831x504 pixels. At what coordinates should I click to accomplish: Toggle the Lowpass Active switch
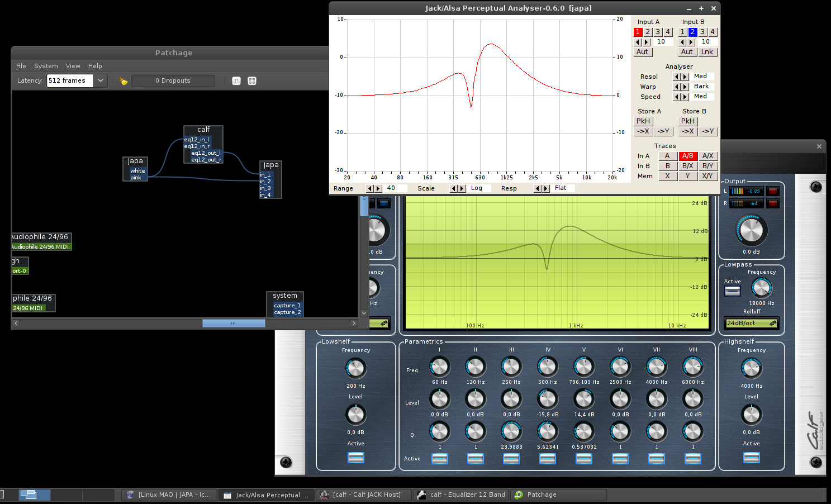[732, 291]
